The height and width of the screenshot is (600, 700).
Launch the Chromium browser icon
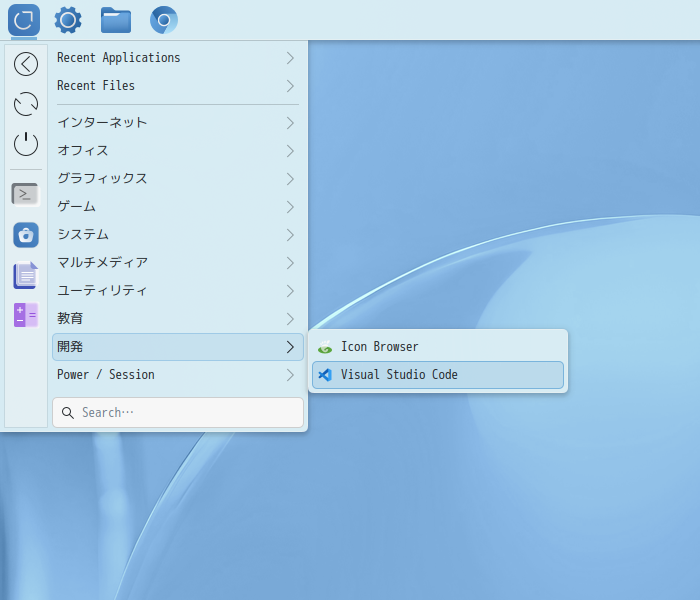(164, 20)
